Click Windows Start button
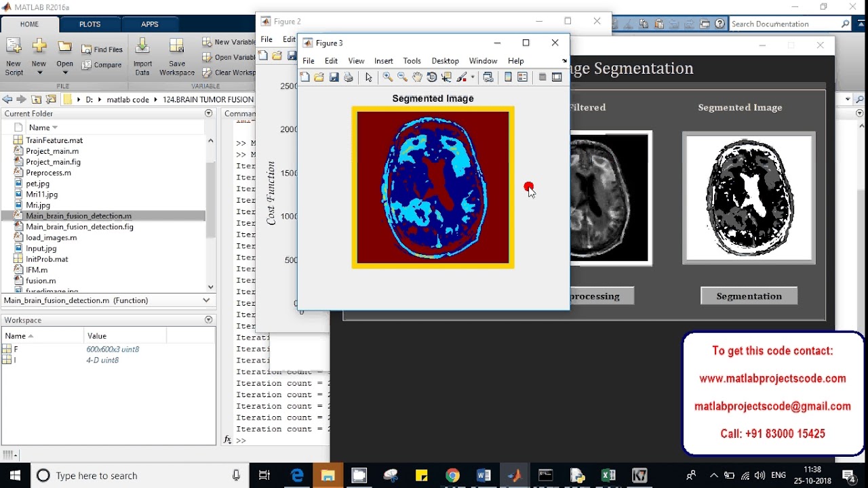The image size is (868, 488). (15, 475)
